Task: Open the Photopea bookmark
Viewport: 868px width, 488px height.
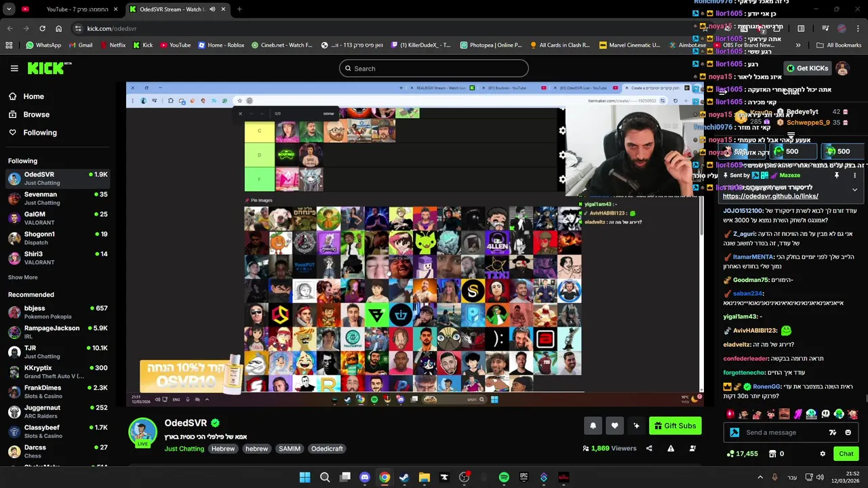Action: tap(491, 45)
